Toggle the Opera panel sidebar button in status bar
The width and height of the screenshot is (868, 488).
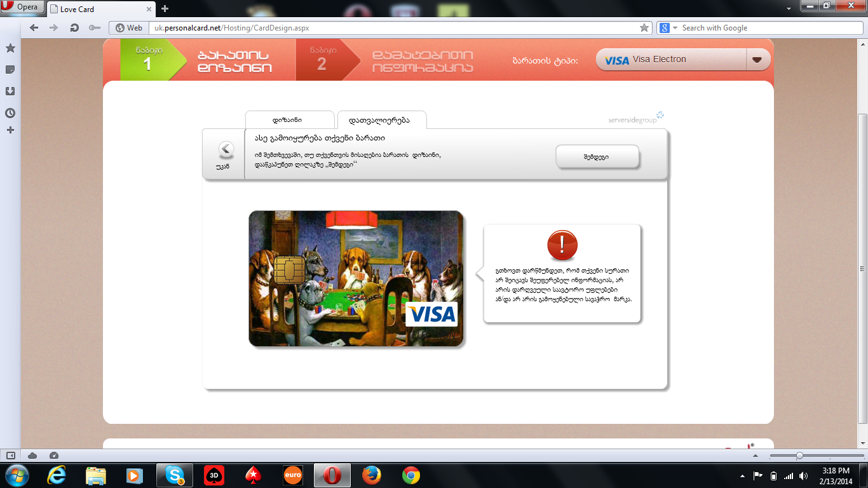click(11, 456)
